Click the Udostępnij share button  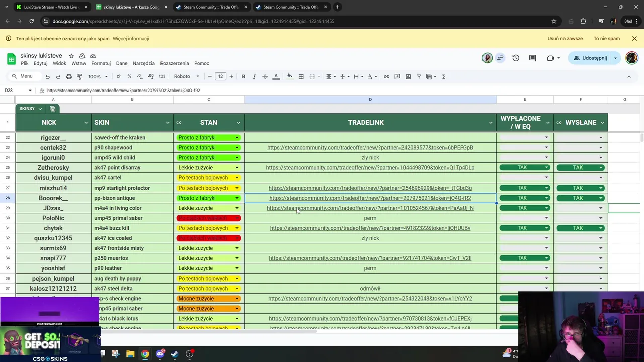(x=589, y=58)
